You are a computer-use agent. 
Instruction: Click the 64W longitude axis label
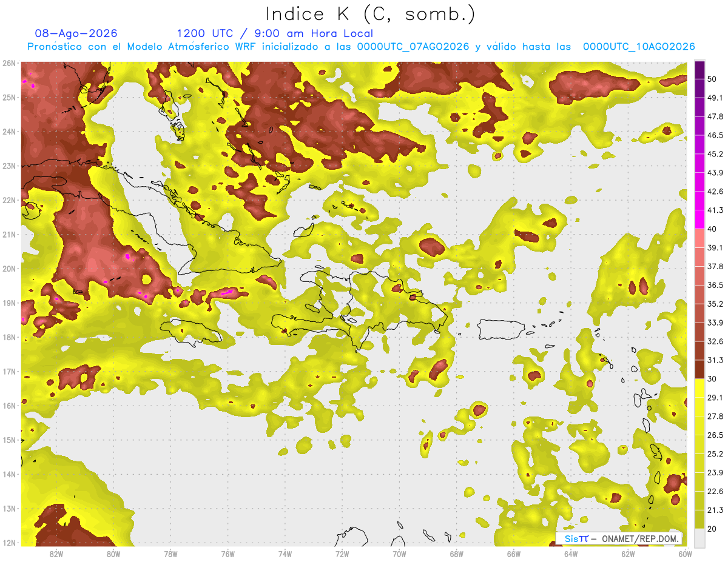pyautogui.click(x=570, y=554)
